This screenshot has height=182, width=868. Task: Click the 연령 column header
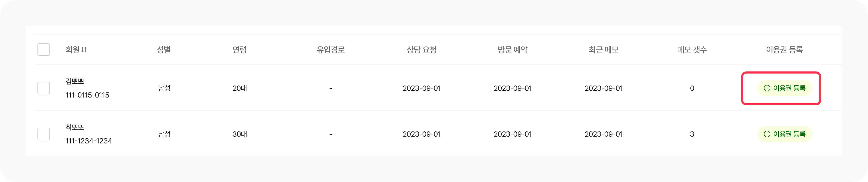[x=239, y=50]
